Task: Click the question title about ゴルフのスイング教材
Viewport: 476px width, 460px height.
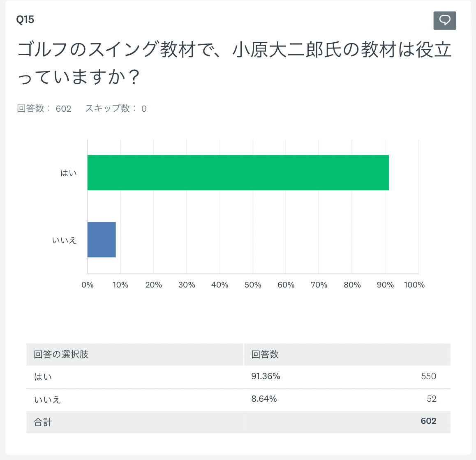Action: (x=234, y=63)
